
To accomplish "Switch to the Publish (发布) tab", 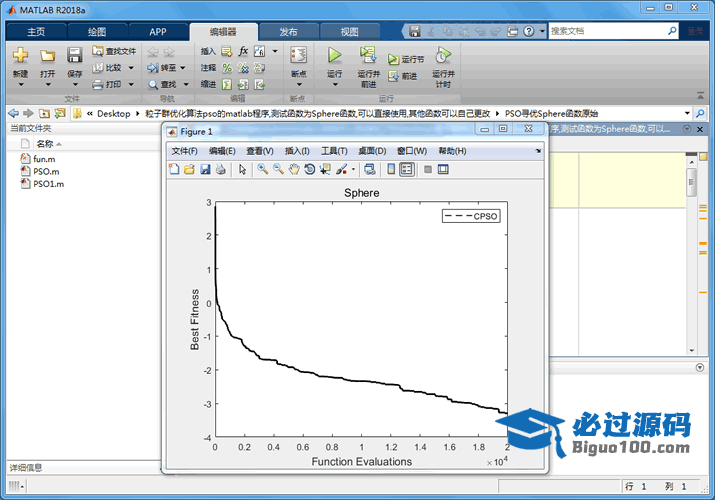I will coord(288,31).
